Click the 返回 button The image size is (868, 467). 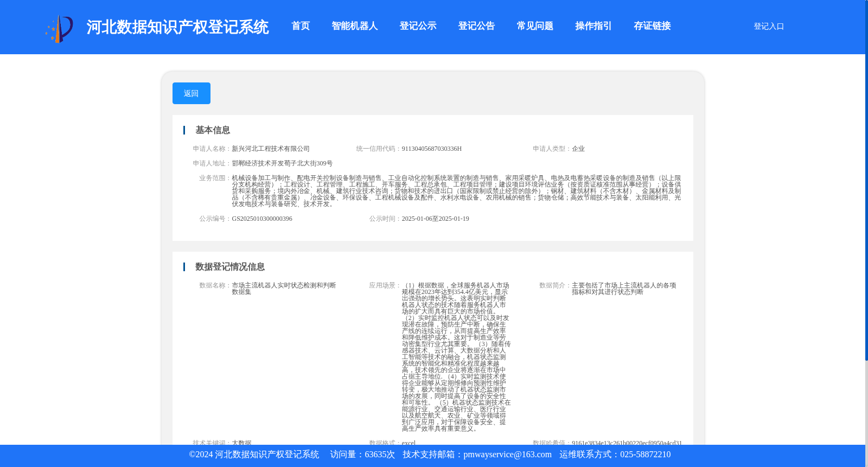click(x=192, y=93)
